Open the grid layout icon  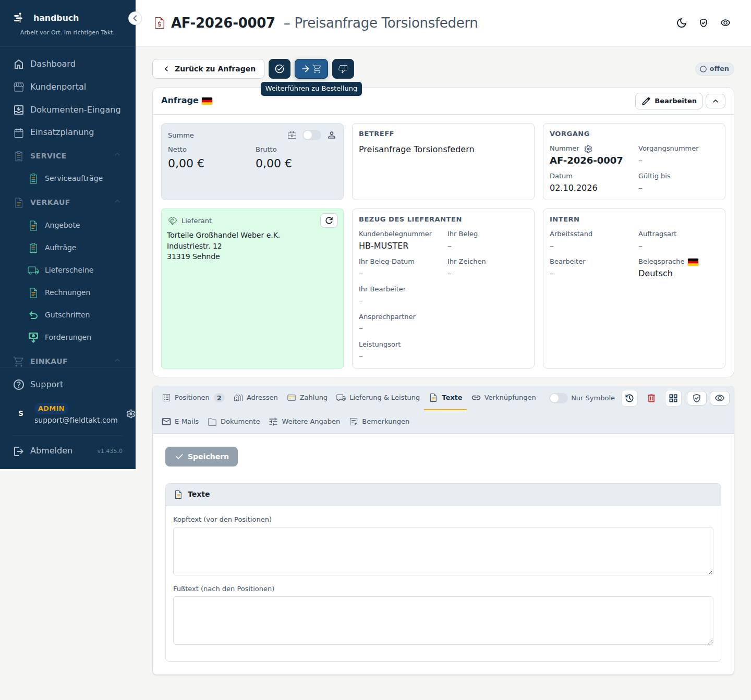(x=673, y=398)
